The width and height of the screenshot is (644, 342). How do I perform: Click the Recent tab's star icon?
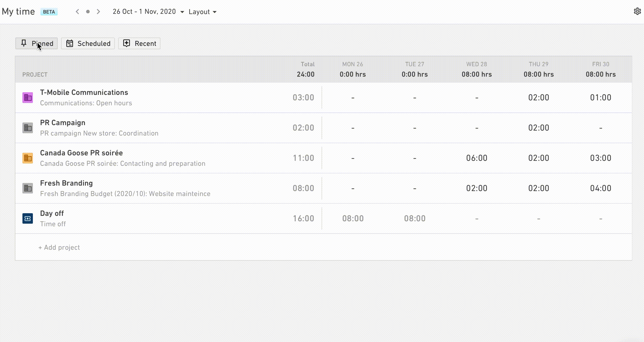(x=127, y=43)
